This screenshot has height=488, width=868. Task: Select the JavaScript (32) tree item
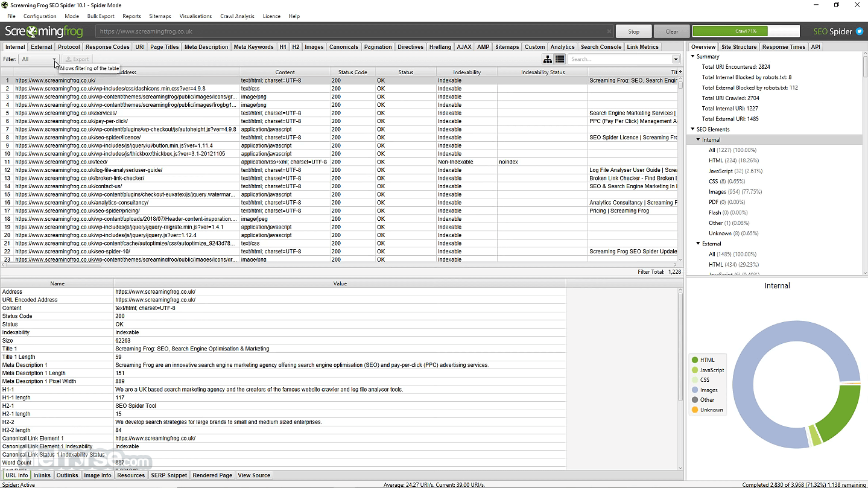[x=735, y=171]
